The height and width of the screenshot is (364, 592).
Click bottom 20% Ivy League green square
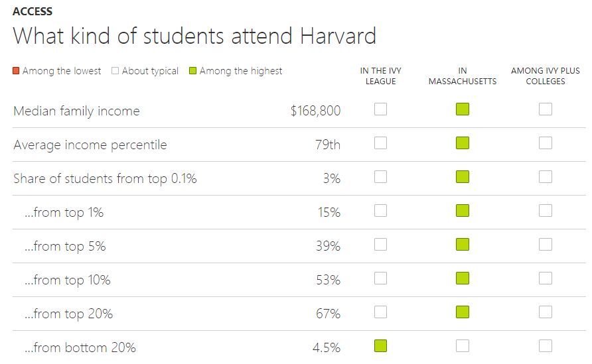(380, 345)
